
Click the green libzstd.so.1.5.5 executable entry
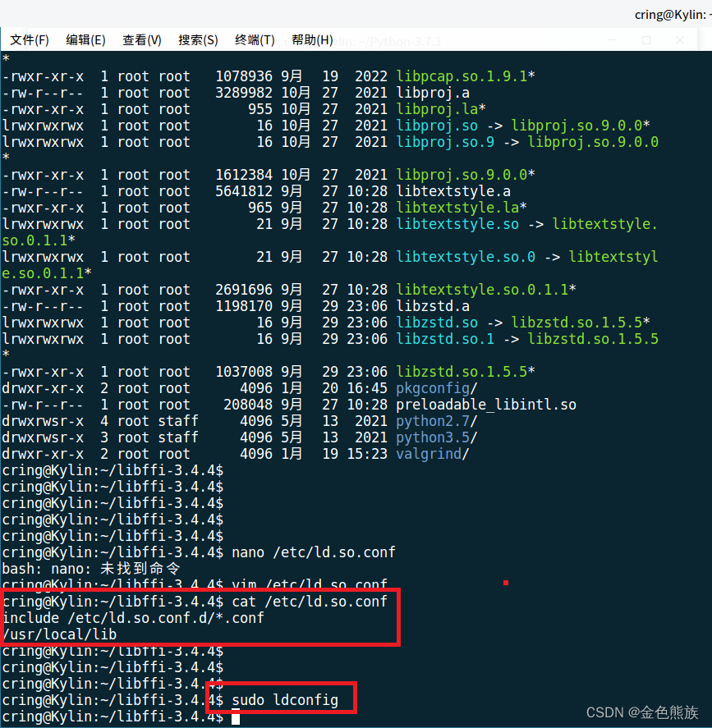click(x=462, y=372)
